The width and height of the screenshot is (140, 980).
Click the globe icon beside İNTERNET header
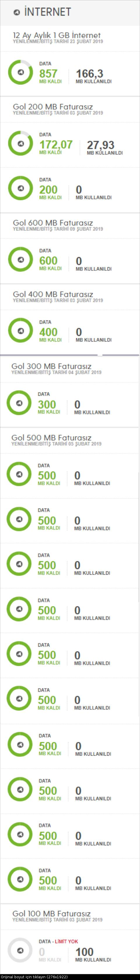click(x=17, y=13)
